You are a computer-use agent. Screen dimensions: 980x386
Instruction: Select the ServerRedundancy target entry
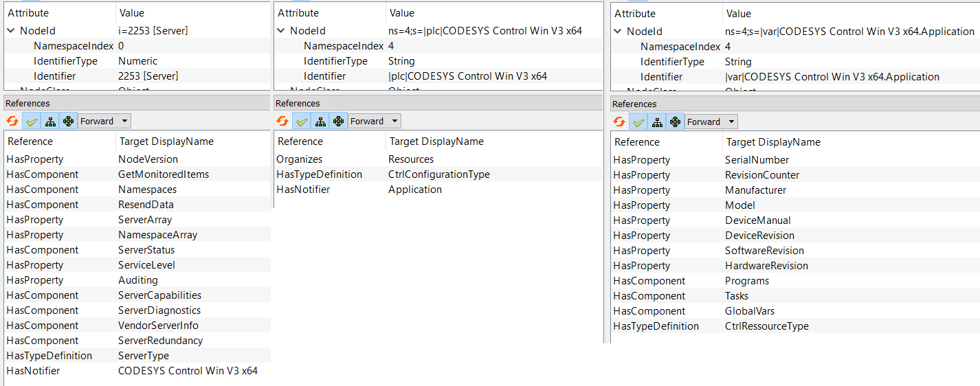(x=161, y=341)
